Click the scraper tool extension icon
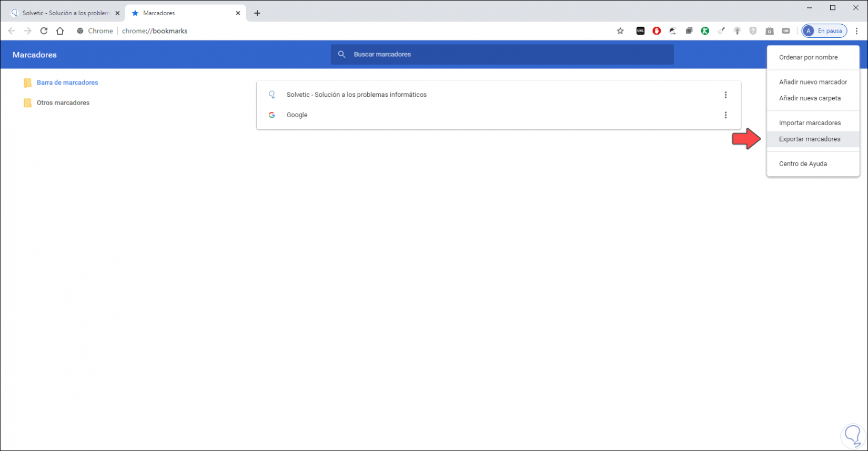The height and width of the screenshot is (451, 868). click(721, 31)
